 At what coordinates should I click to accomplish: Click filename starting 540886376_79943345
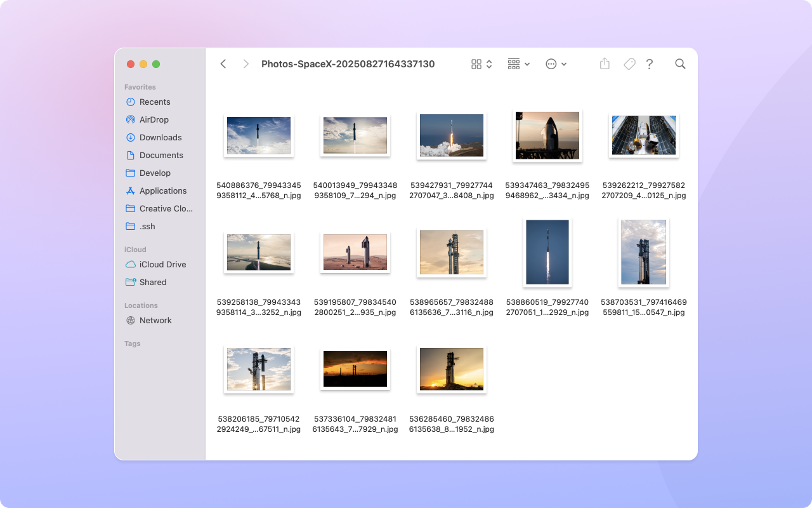pyautogui.click(x=259, y=190)
